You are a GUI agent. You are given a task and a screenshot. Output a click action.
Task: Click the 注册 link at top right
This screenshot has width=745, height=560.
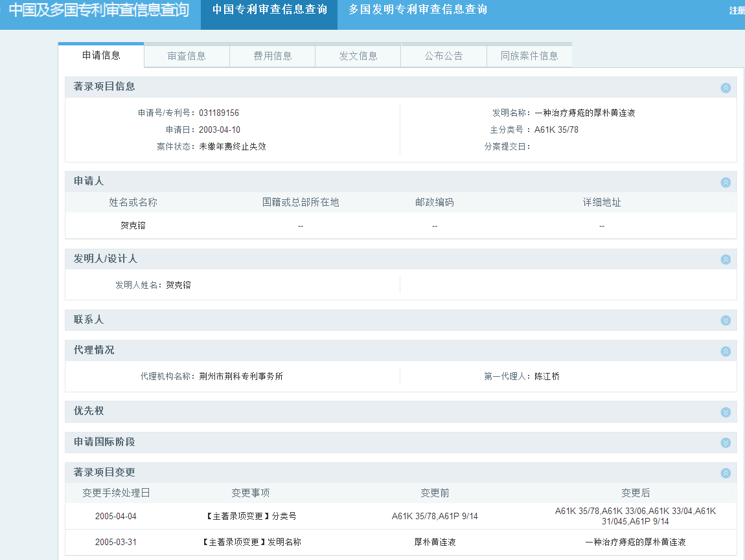(x=737, y=10)
